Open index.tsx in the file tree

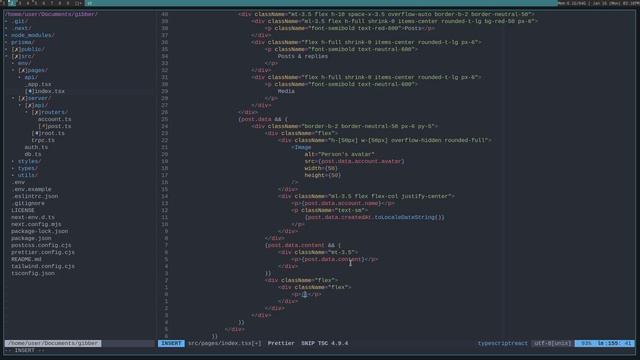[45, 91]
